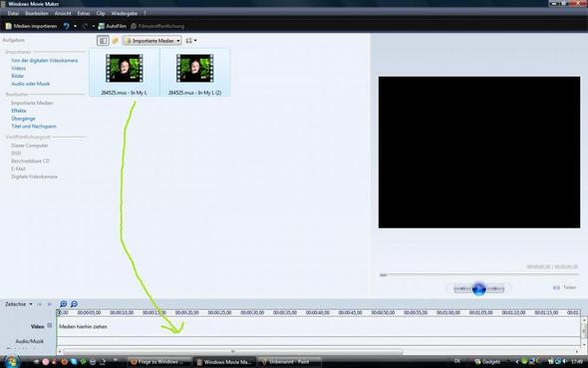Click the Digitale Videokamera publish link
This screenshot has width=588, height=368.
click(x=34, y=177)
